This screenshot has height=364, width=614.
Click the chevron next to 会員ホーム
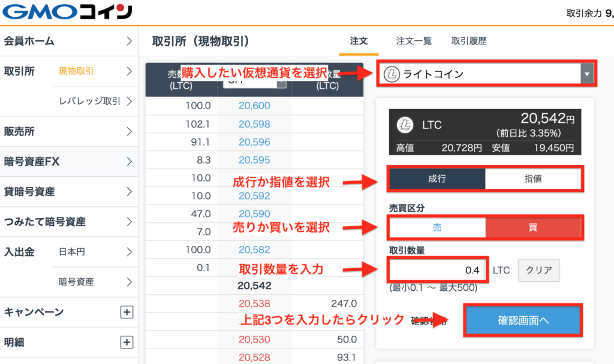coord(130,41)
